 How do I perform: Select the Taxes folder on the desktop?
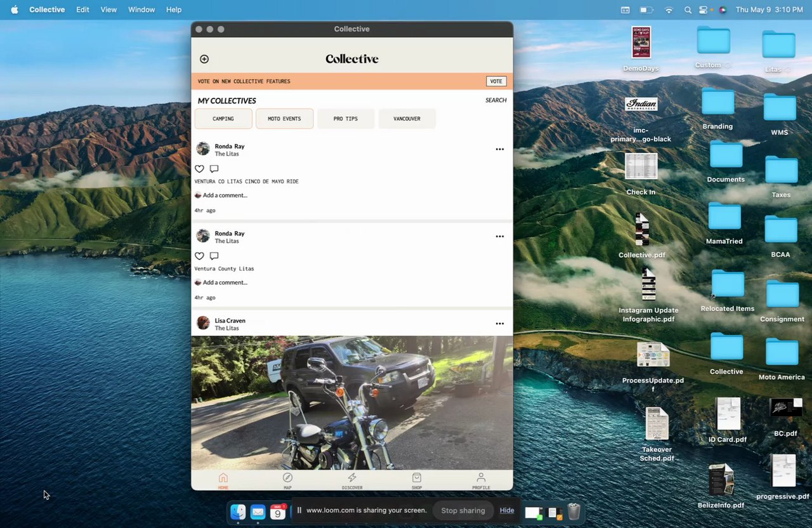click(781, 176)
